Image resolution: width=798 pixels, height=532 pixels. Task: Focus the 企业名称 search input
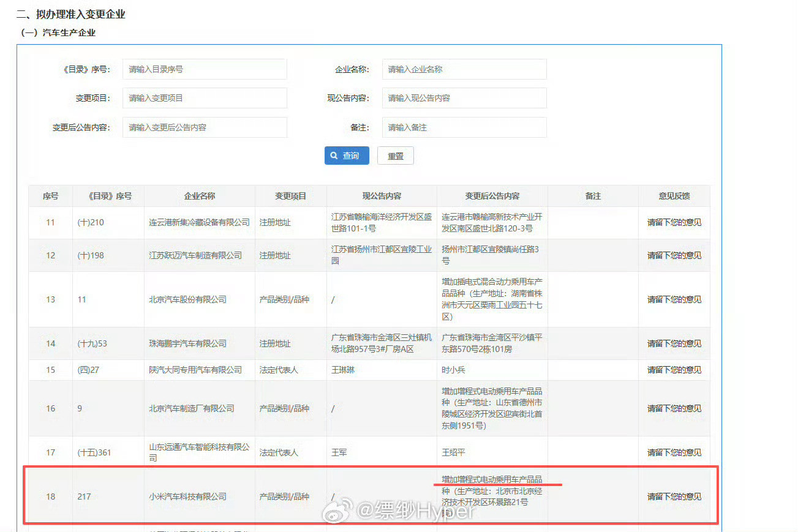[464, 69]
